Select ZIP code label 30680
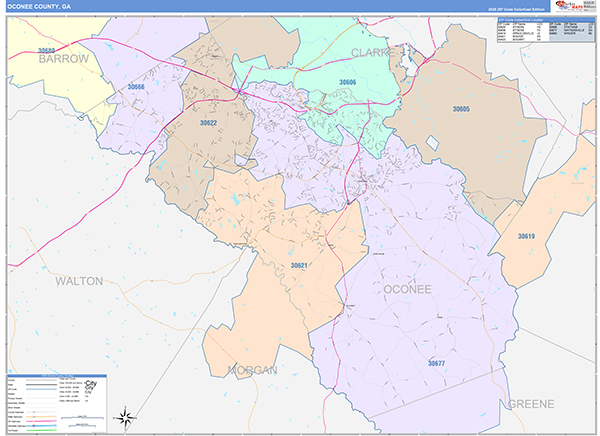 (x=47, y=51)
